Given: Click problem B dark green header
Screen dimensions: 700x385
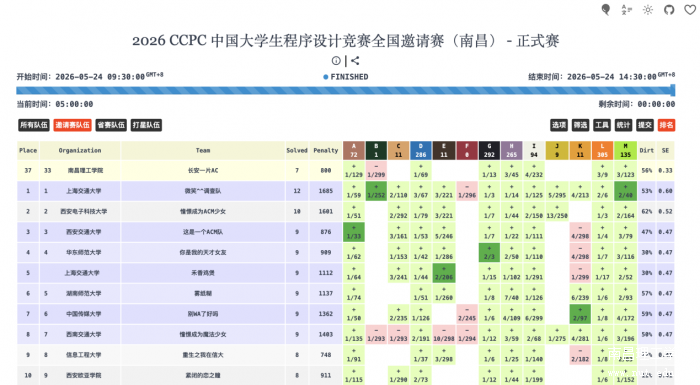Looking at the screenshot, I should pyautogui.click(x=376, y=151).
